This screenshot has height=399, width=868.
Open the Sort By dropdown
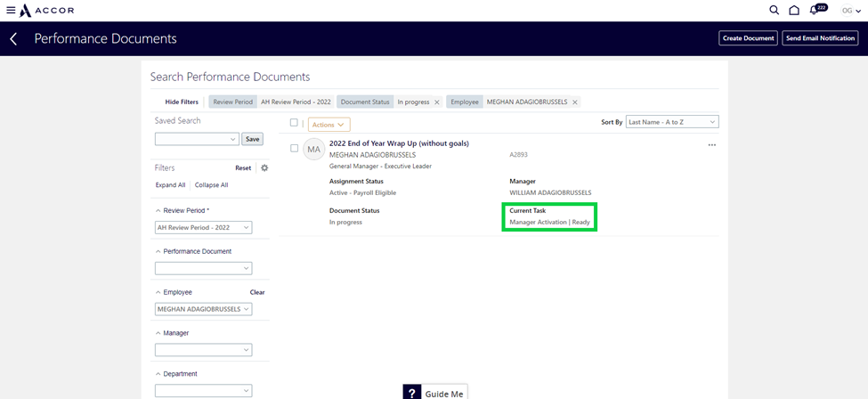672,122
